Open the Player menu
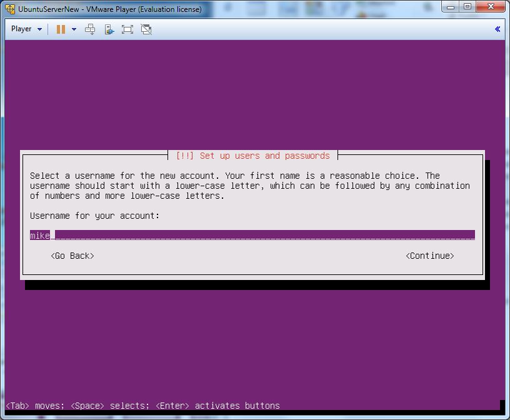 [26, 29]
